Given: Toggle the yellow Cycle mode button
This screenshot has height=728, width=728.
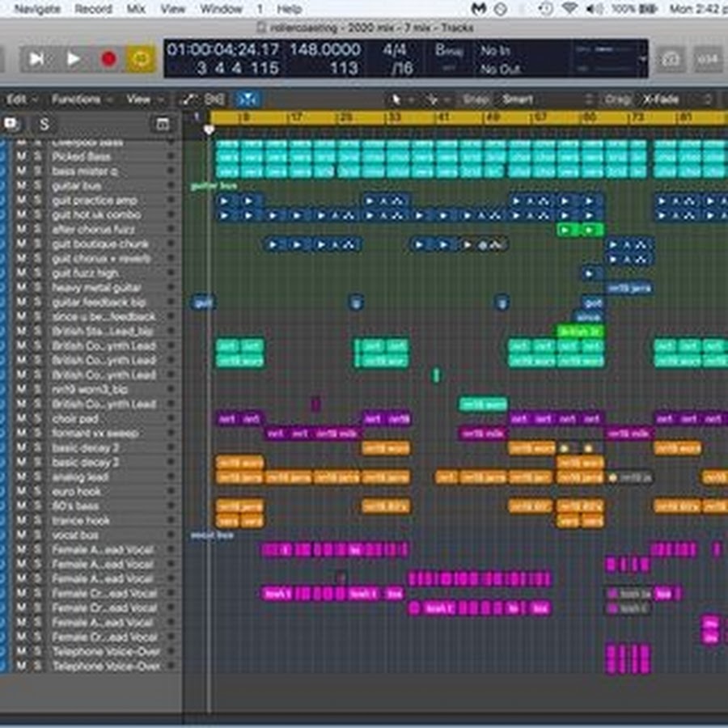Looking at the screenshot, I should [x=141, y=59].
